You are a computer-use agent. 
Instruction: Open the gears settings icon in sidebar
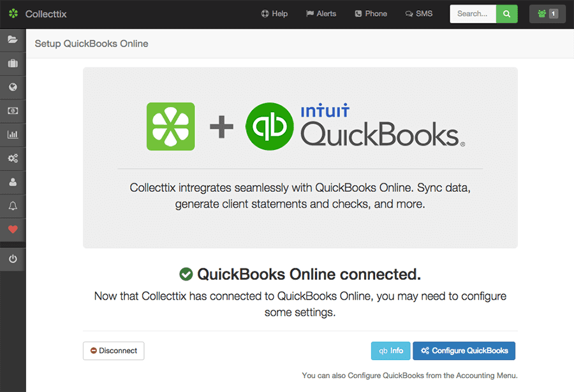point(13,159)
